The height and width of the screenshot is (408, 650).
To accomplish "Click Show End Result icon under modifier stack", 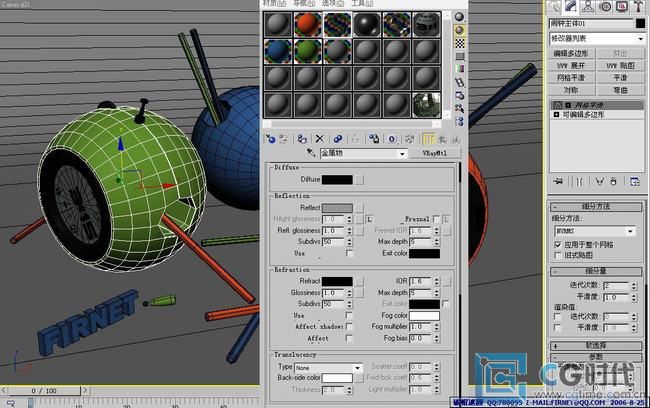I will [x=579, y=181].
